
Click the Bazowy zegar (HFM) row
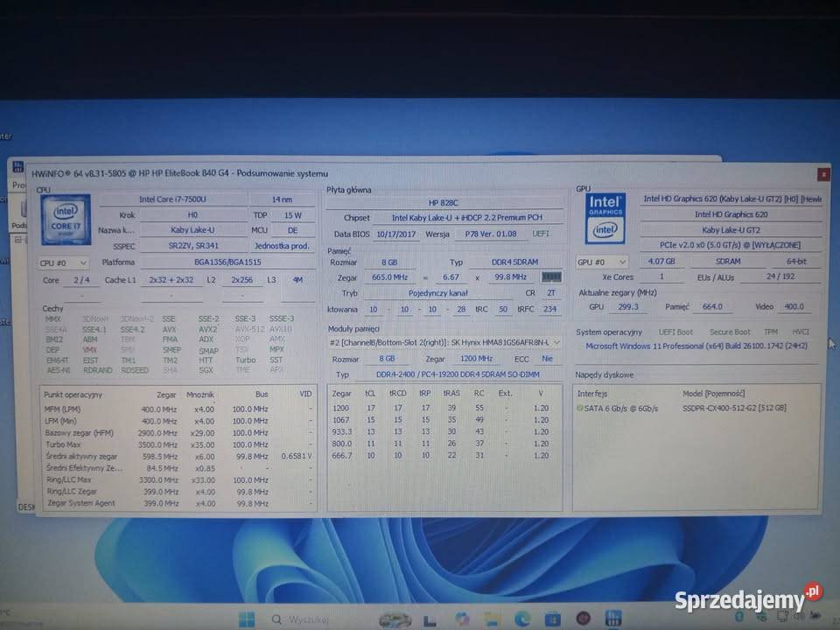[178, 433]
